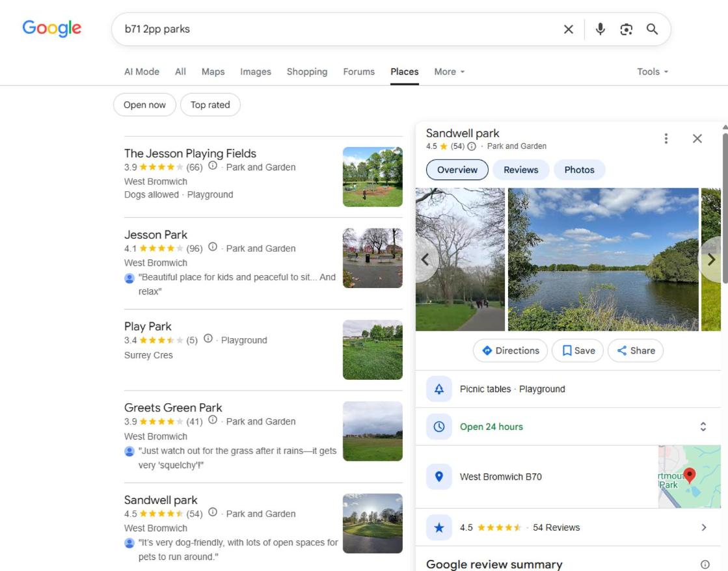Click the details panel vertical scrollbar
This screenshot has width=728, height=571.
[x=725, y=208]
